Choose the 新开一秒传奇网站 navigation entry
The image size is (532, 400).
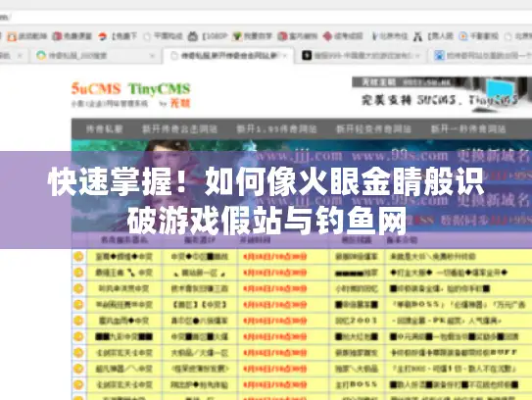tap(468, 129)
